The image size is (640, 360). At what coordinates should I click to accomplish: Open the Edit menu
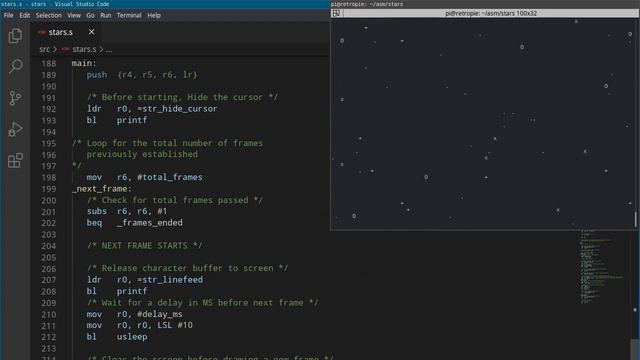click(24, 16)
